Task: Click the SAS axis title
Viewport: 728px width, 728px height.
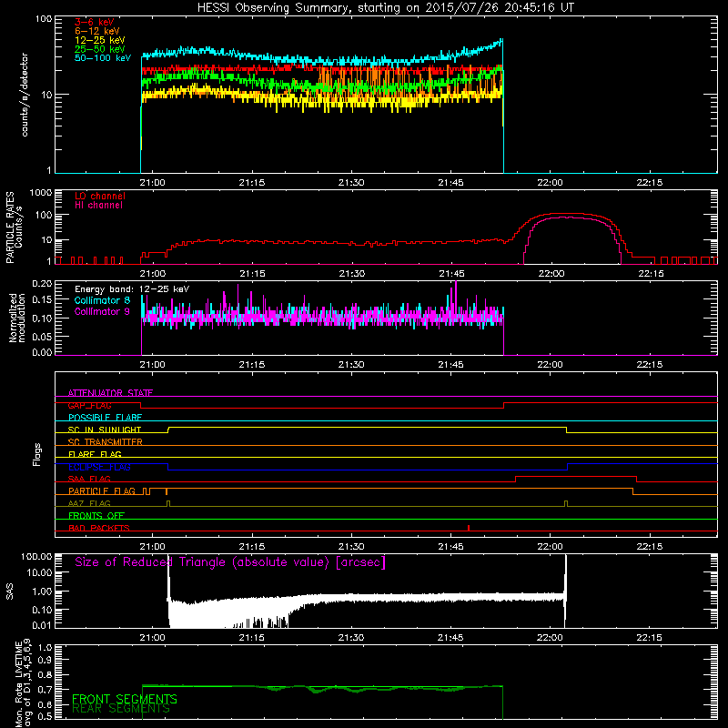Action: (x=9, y=591)
